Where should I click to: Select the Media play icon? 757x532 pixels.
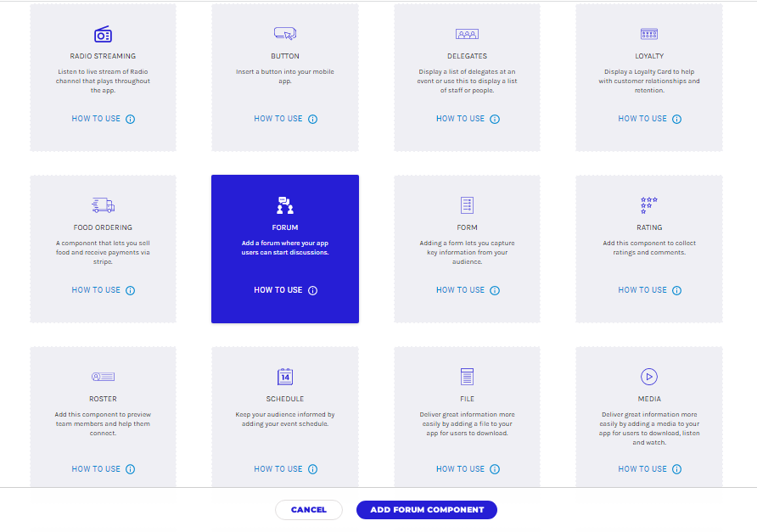pyautogui.click(x=649, y=377)
